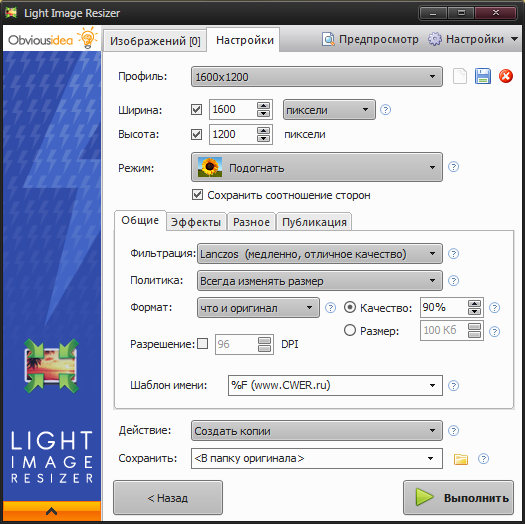The height and width of the screenshot is (524, 525).
Task: Enable the Разрешение DPI checkbox
Action: coord(202,344)
